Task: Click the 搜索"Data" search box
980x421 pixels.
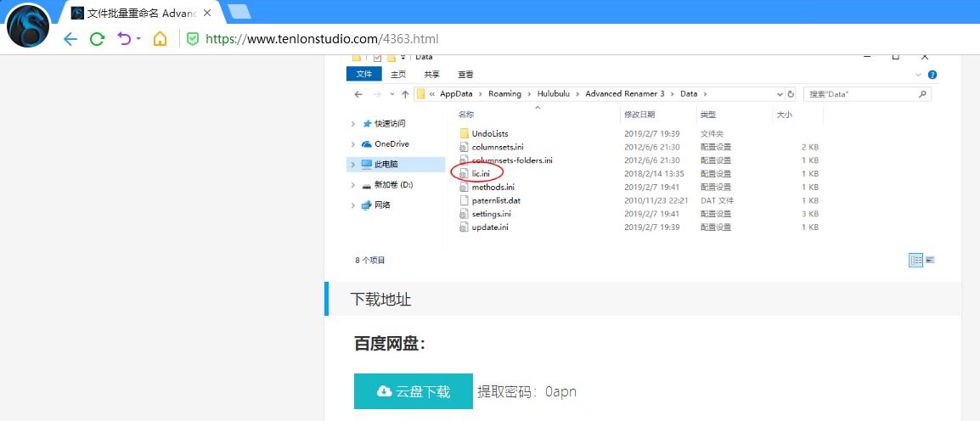Action: coord(867,94)
